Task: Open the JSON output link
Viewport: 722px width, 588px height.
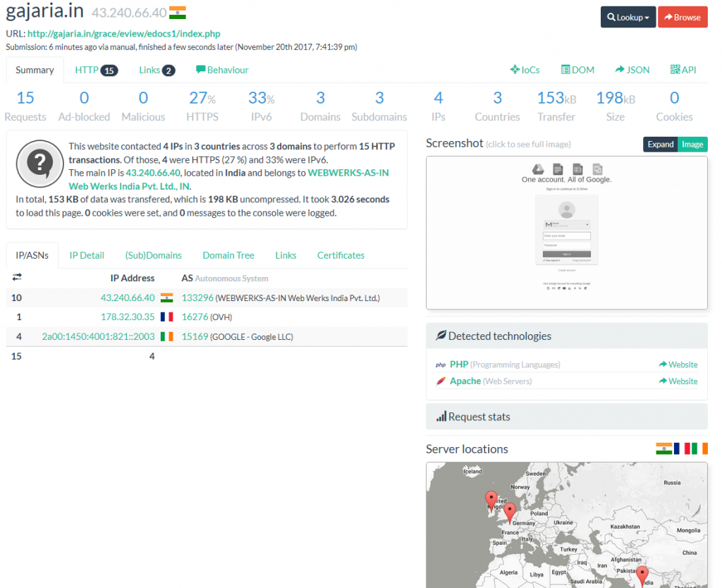Action: 632,70
